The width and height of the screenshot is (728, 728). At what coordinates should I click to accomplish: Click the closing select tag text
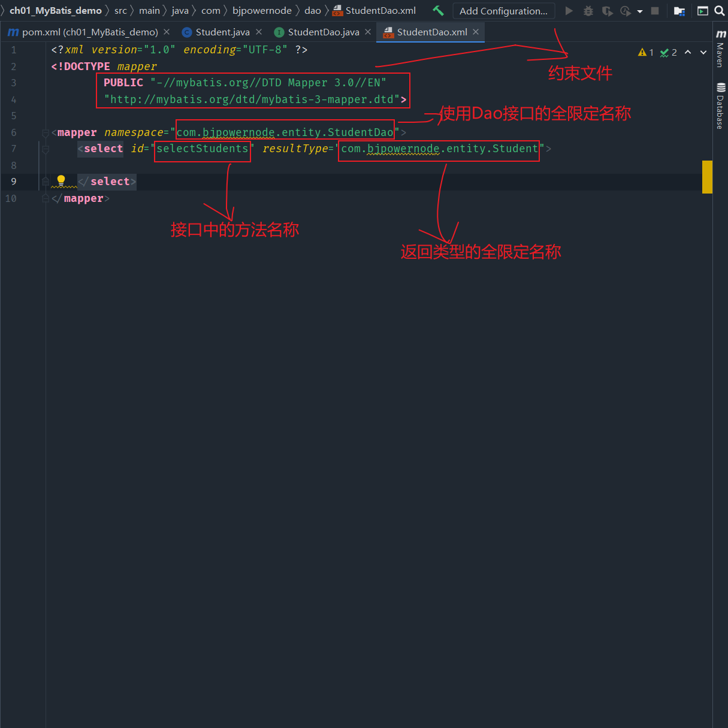107,182
